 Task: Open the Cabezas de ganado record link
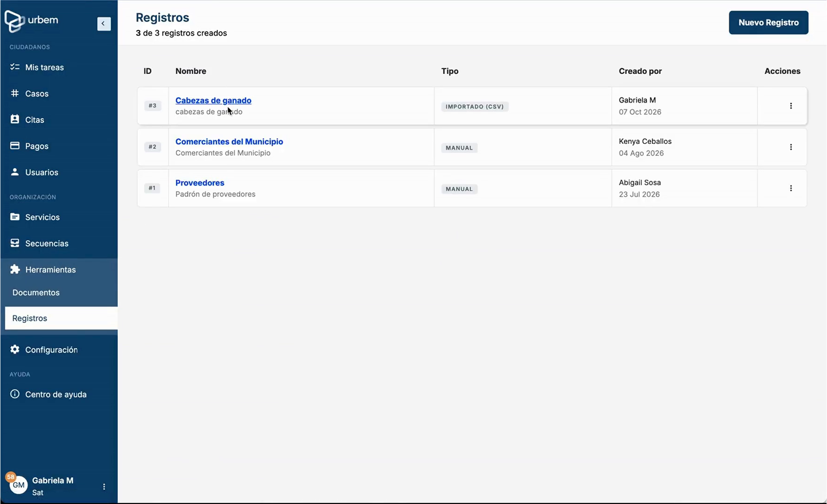(213, 100)
